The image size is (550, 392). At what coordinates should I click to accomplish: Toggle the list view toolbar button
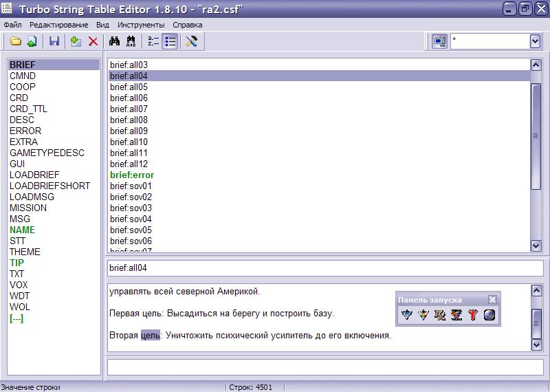170,41
